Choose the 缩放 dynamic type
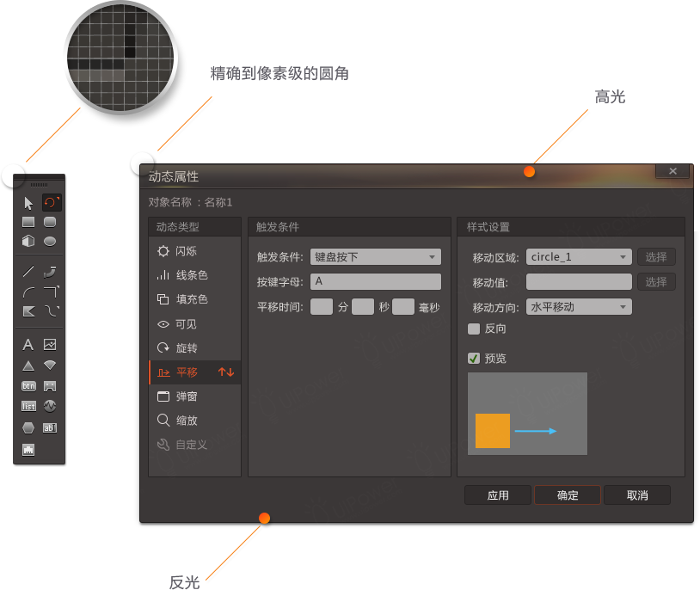Image resolution: width=700 pixels, height=590 pixels. pyautogui.click(x=195, y=421)
